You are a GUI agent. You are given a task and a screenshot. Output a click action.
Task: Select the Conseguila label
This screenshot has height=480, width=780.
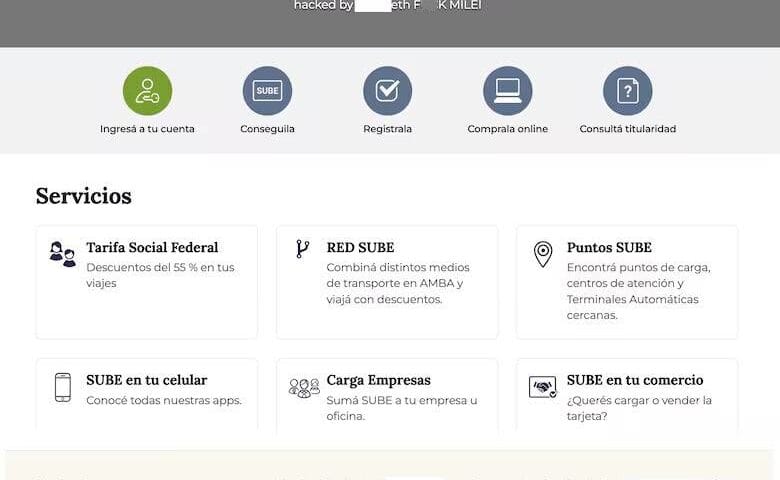click(267, 129)
